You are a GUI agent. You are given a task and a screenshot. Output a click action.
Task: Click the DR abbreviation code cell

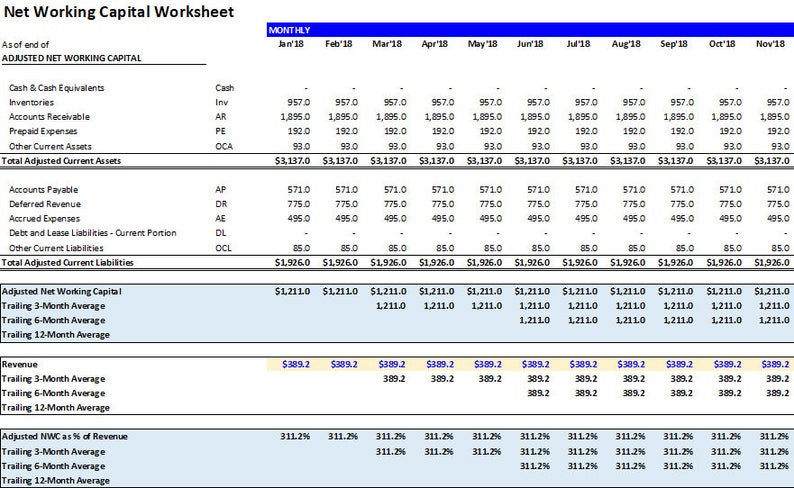click(221, 204)
